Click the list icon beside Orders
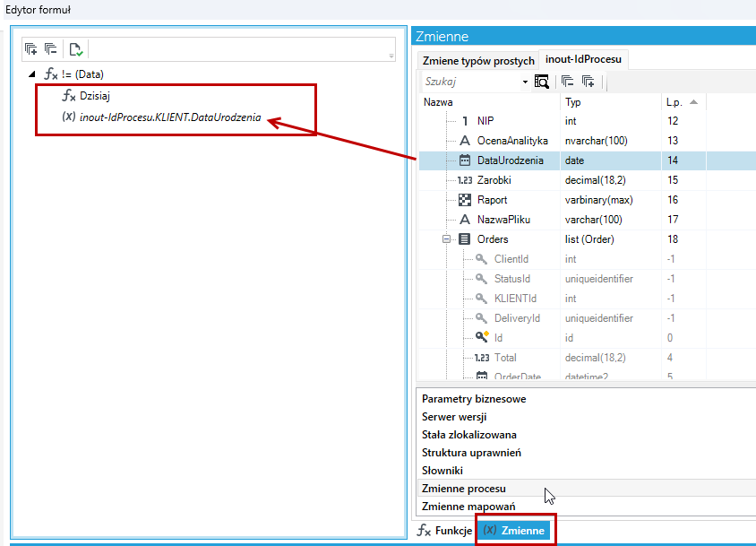Screen dimensions: 756x546 pos(465,239)
